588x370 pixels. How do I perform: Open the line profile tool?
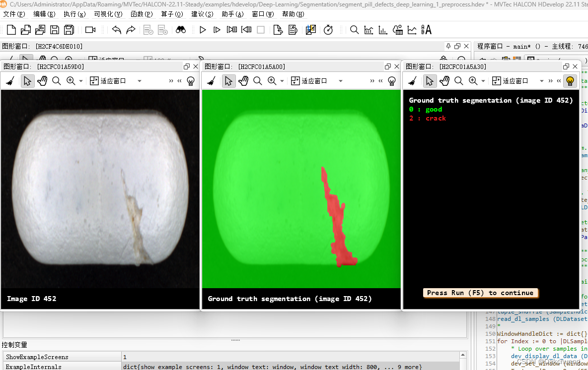coord(412,30)
